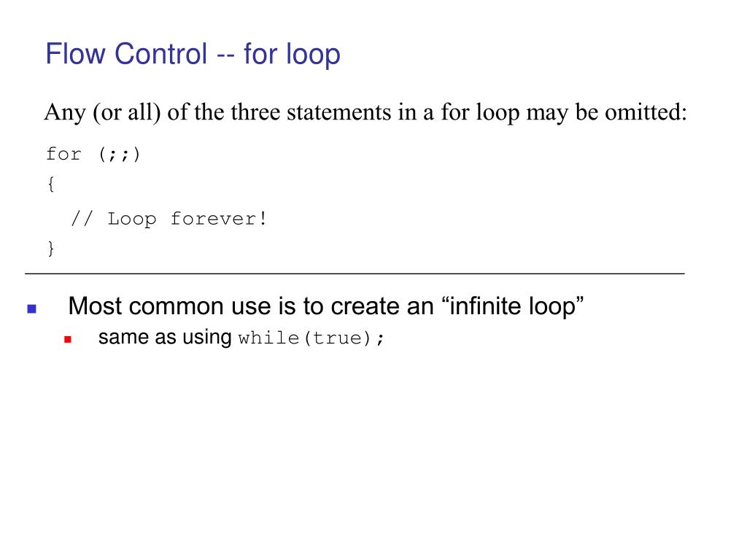Image resolution: width=747 pixels, height=560 pixels.
Task: Click the sentence starting 'Any (or all)'
Action: tap(365, 113)
